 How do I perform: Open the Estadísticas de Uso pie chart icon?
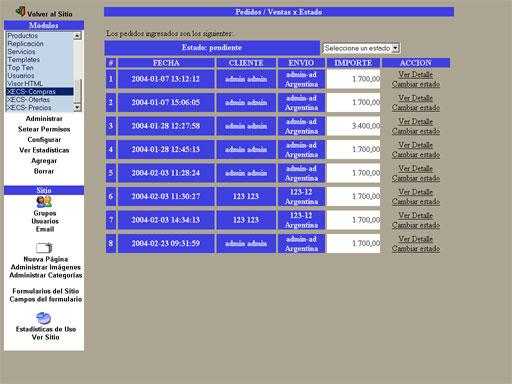[44, 318]
